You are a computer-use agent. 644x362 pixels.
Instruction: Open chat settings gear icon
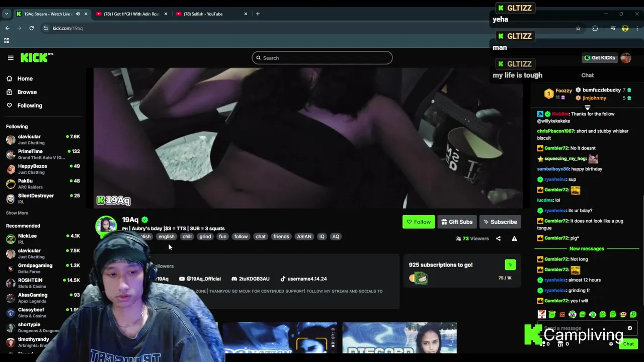click(x=611, y=344)
